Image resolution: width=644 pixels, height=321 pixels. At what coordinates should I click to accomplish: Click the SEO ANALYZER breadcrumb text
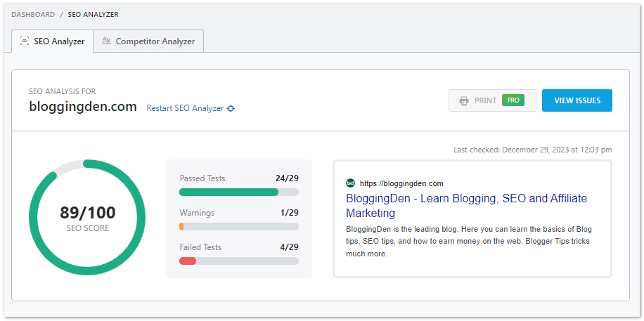coord(94,14)
